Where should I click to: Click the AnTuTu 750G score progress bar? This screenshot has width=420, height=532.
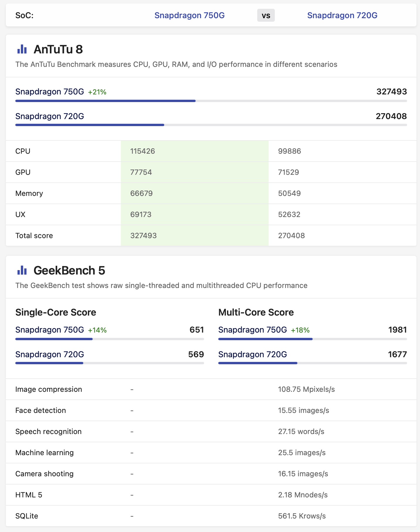tap(211, 101)
